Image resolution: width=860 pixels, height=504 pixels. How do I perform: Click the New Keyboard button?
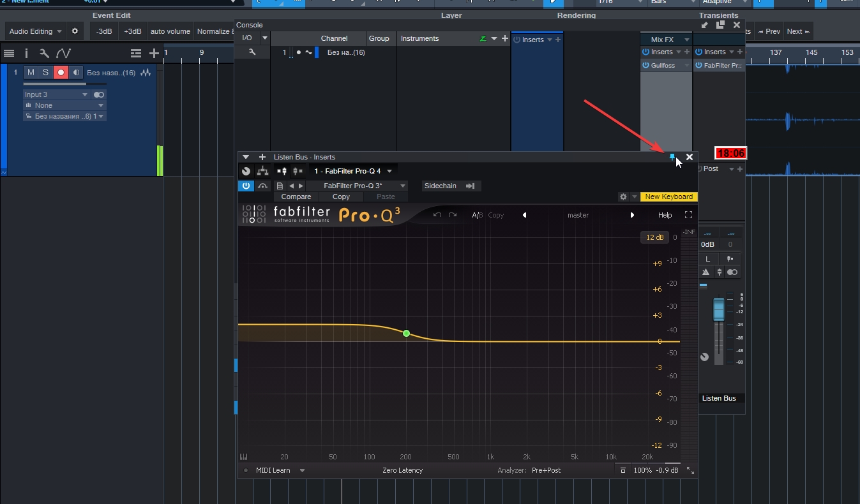[668, 197]
